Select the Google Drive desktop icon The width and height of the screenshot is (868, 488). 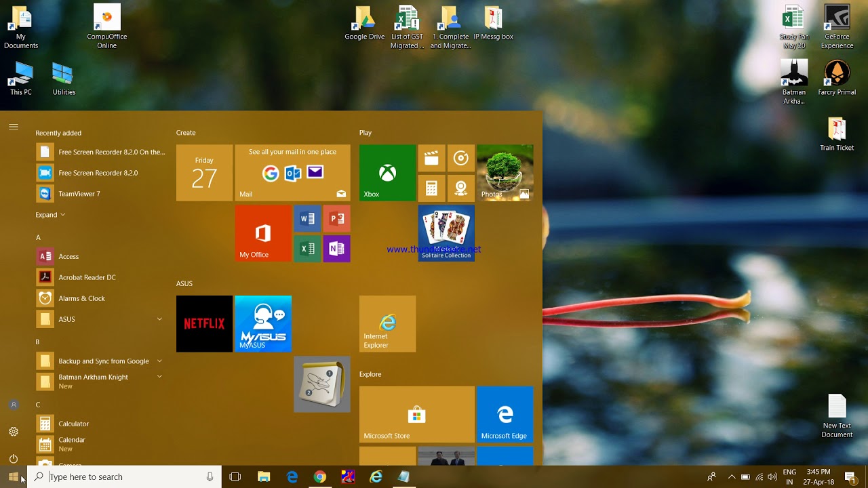(365, 24)
